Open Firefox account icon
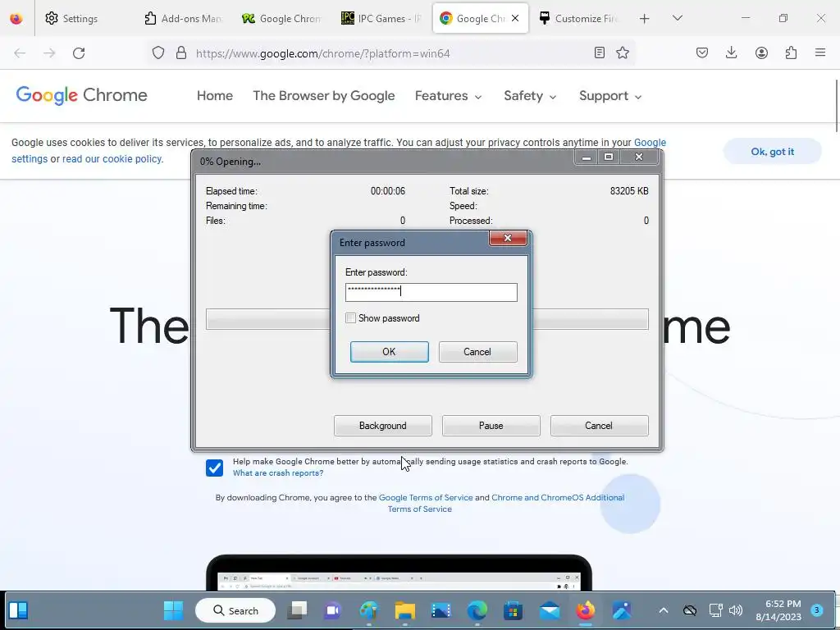840x630 pixels. (x=761, y=52)
